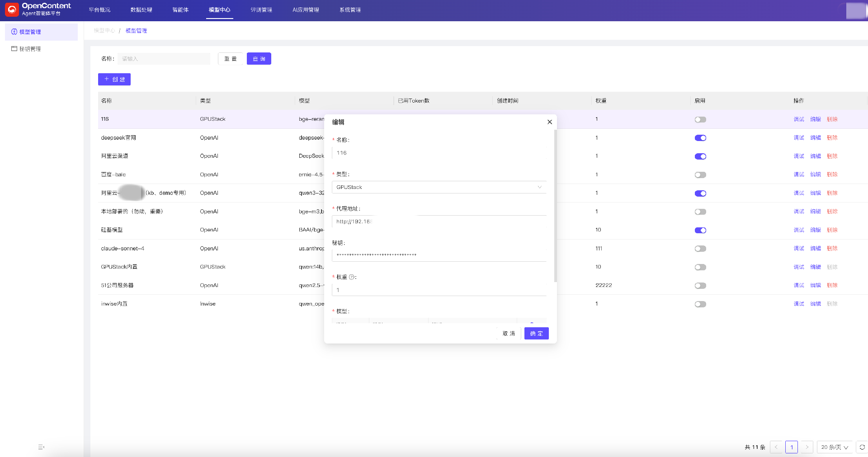Open the 平台概况 top menu
Screen dimensions: 868x457
[x=99, y=10]
